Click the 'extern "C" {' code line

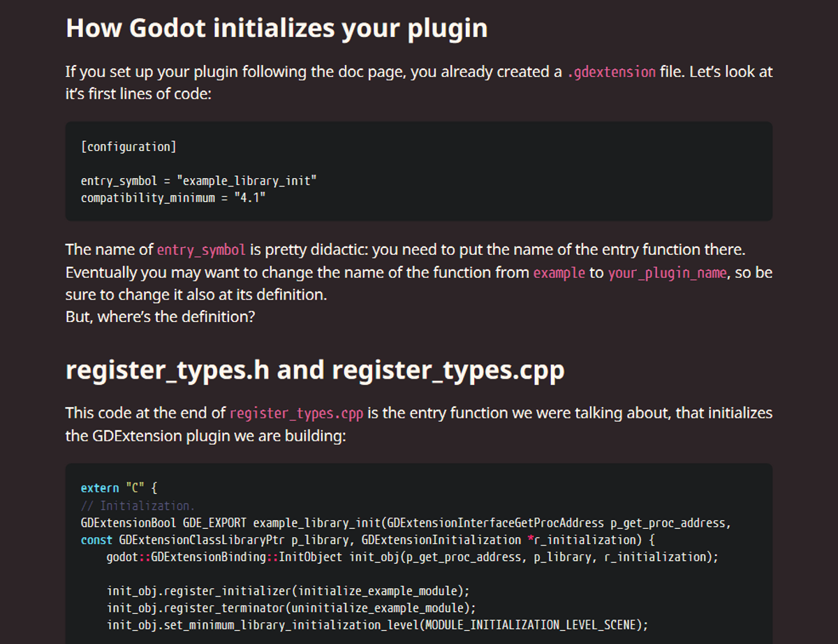[x=119, y=488]
